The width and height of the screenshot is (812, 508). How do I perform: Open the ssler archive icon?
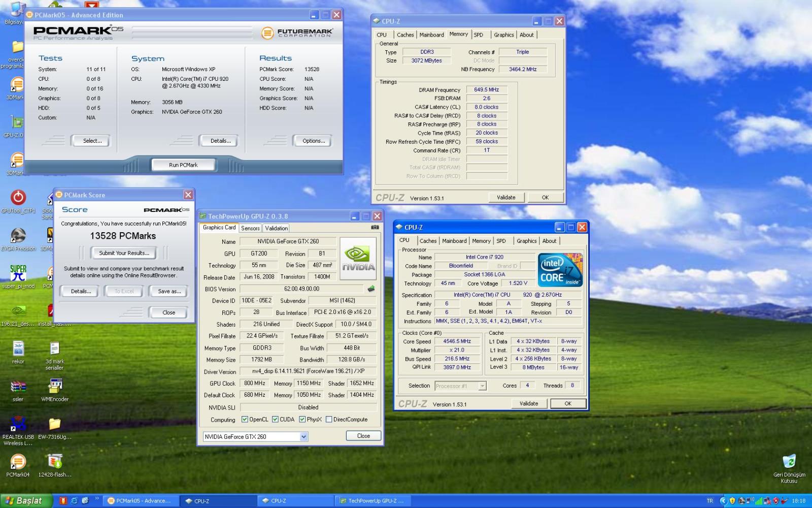point(18,390)
